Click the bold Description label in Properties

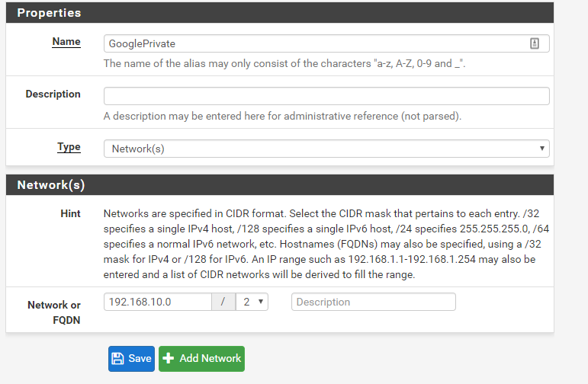[53, 94]
